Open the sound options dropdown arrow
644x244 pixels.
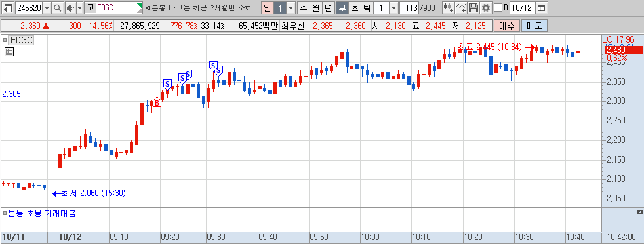point(79,8)
